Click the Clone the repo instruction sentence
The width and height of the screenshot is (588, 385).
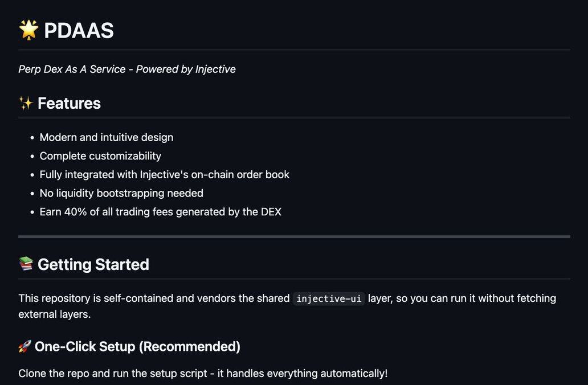[x=203, y=374]
